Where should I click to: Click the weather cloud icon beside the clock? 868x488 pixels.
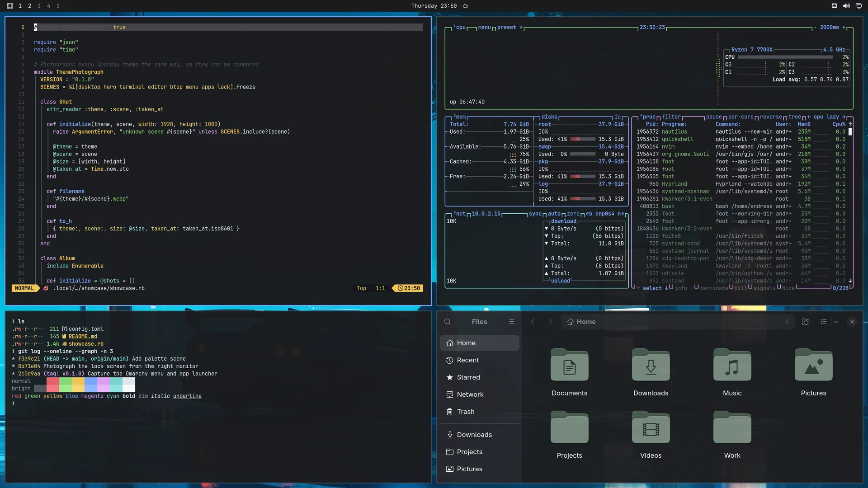point(465,6)
